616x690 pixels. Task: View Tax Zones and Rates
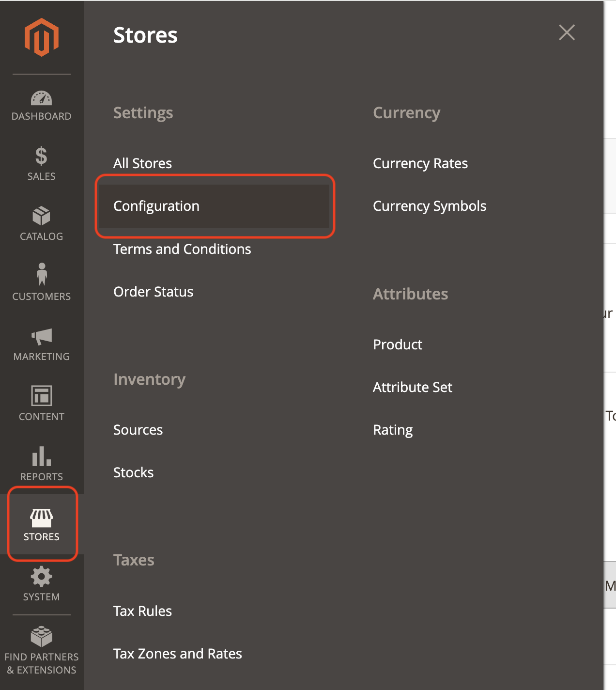click(x=177, y=653)
